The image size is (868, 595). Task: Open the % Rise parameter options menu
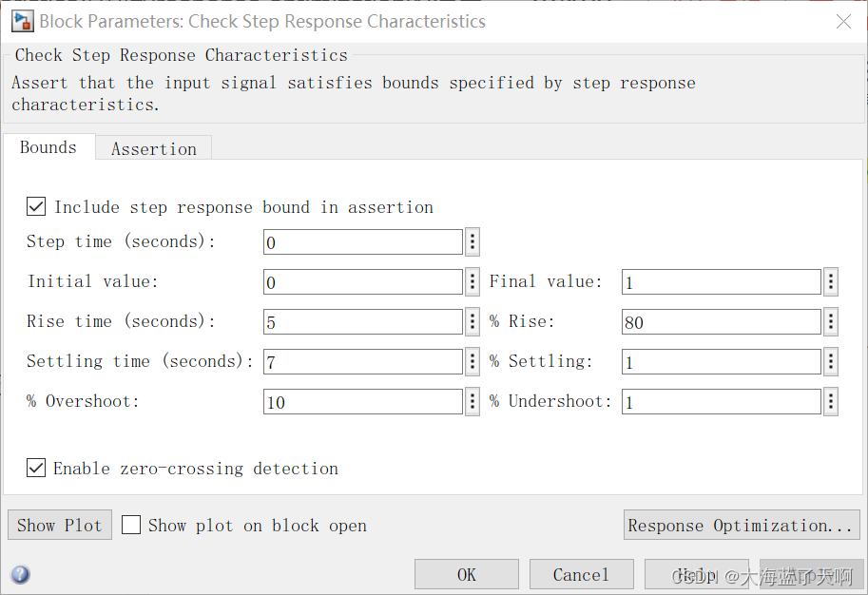830,321
